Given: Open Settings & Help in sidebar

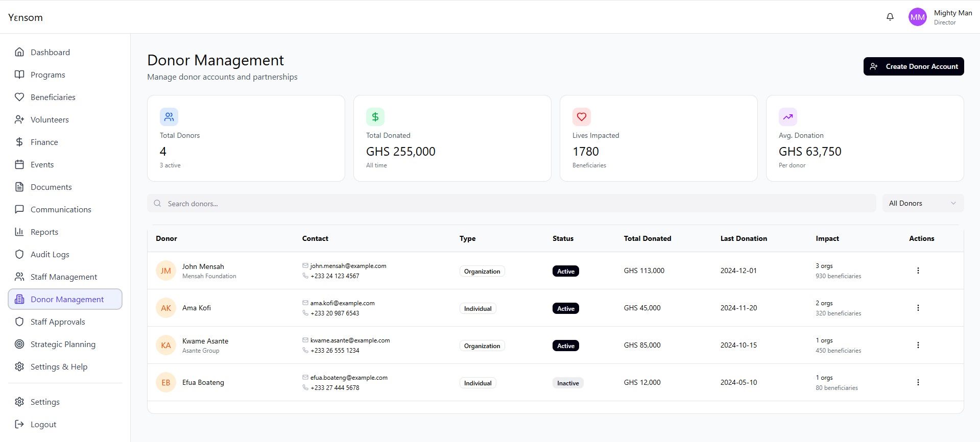Looking at the screenshot, I should (x=65, y=366).
